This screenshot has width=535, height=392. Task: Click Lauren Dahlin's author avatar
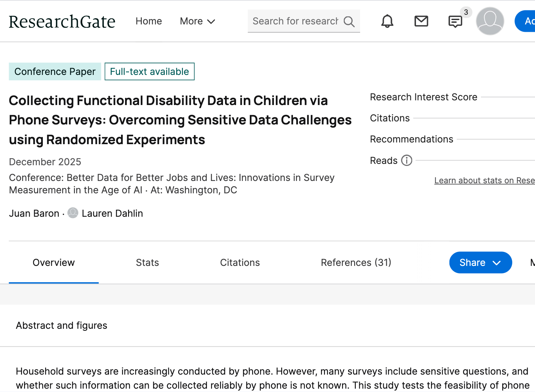[73, 213]
